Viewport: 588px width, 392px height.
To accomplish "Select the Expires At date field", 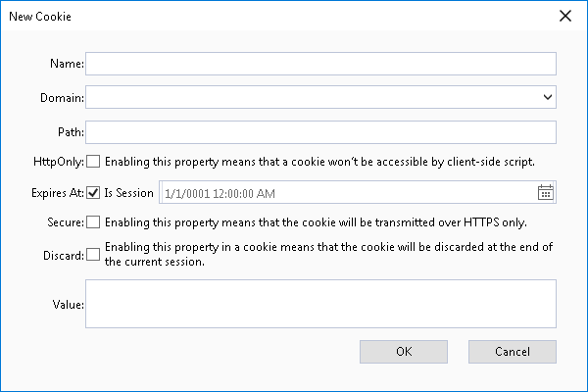I will 348,192.
